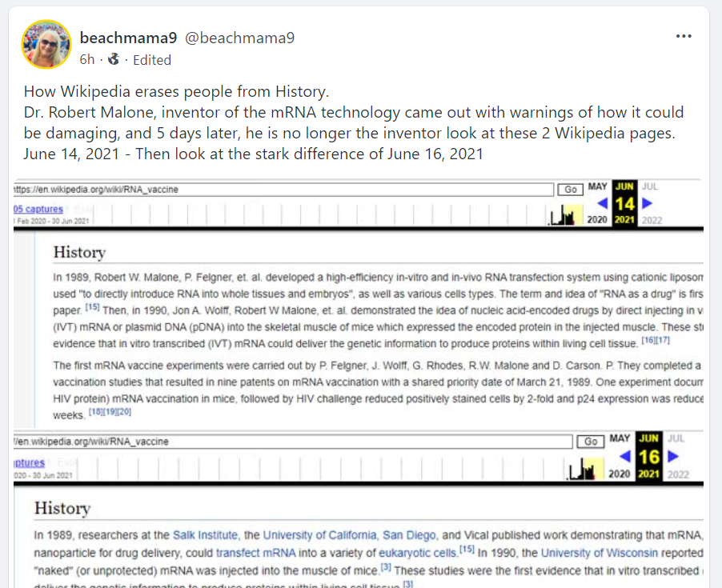Image resolution: width=722 pixels, height=588 pixels.
Task: View the post's Edited history
Action: point(152,60)
